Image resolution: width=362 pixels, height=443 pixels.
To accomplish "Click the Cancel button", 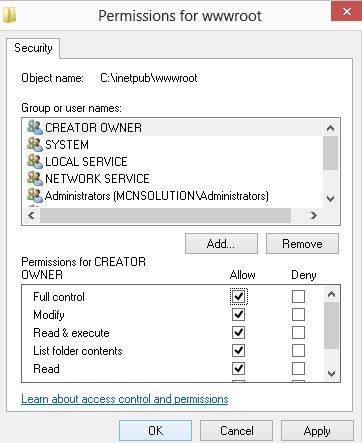I will pyautogui.click(x=236, y=431).
